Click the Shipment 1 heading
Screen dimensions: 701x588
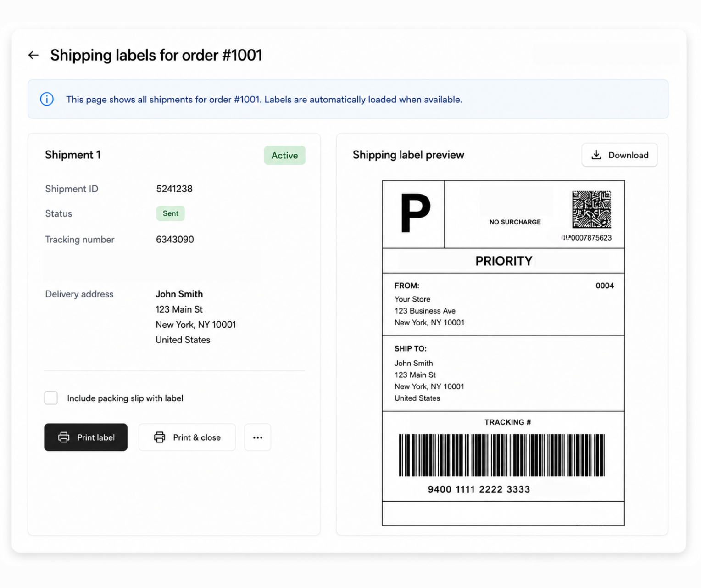click(73, 155)
